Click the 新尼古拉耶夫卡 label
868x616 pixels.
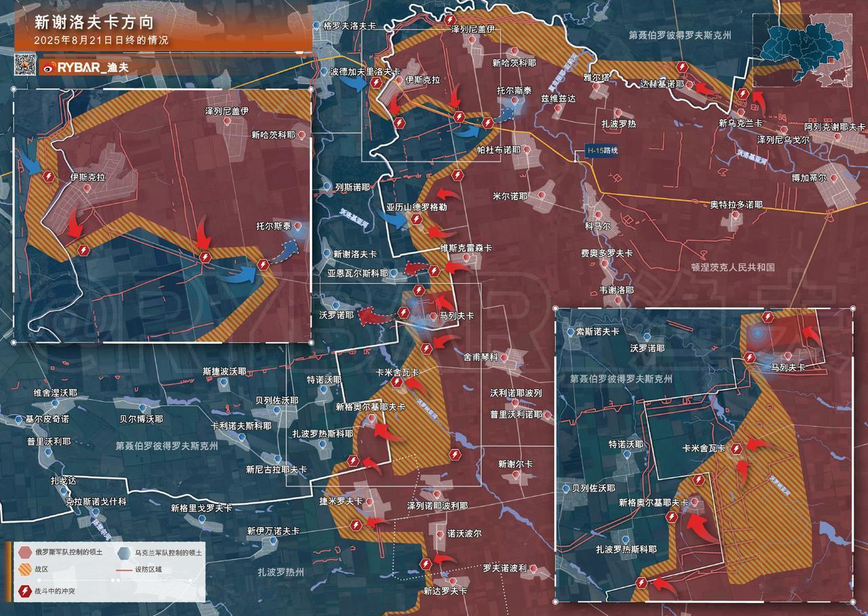coord(276,469)
